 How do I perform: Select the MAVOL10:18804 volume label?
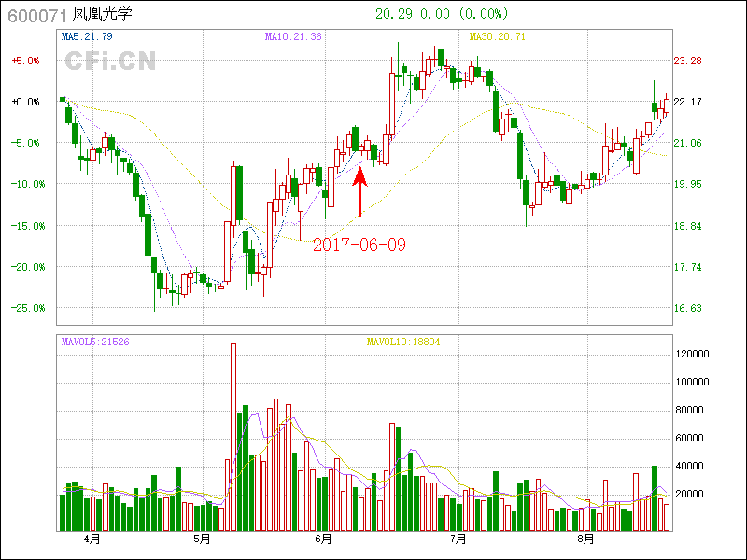click(402, 342)
